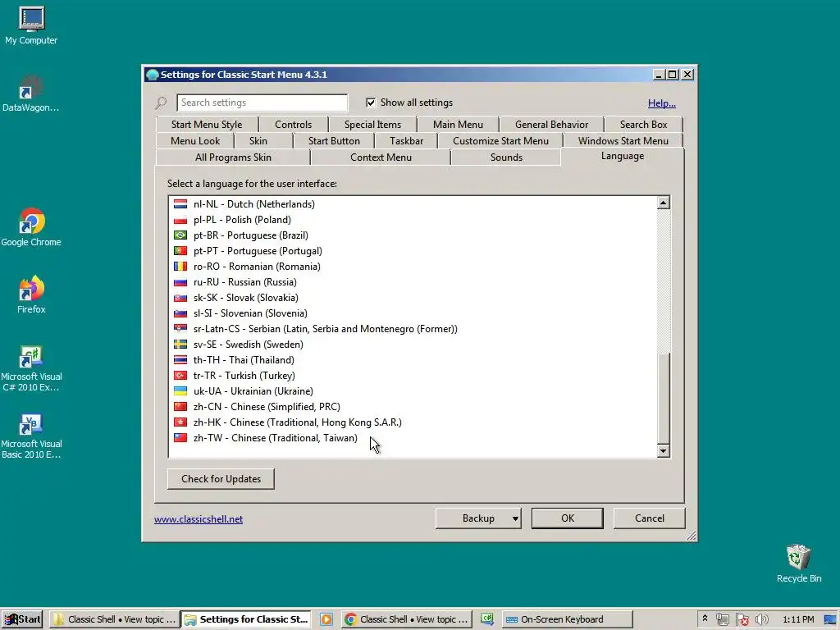Click the Polish flag icon
Screen dimensions: 840x630
click(x=180, y=220)
